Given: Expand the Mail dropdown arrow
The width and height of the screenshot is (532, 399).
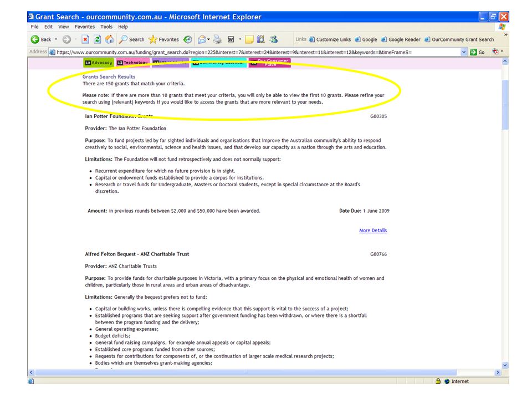Looking at the screenshot, I should pyautogui.click(x=209, y=39).
